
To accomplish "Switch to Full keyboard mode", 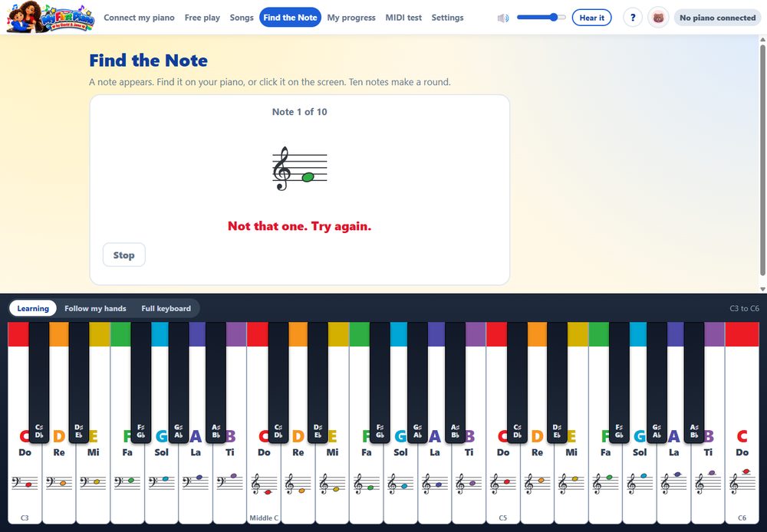I will coord(166,308).
